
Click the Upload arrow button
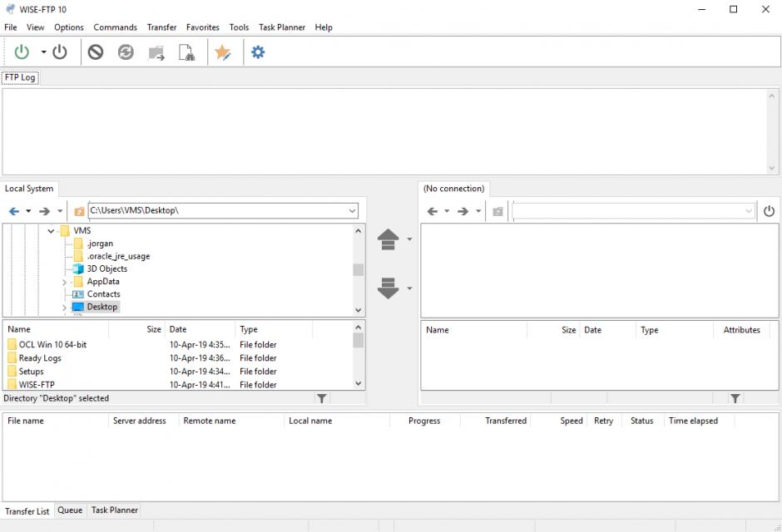388,239
